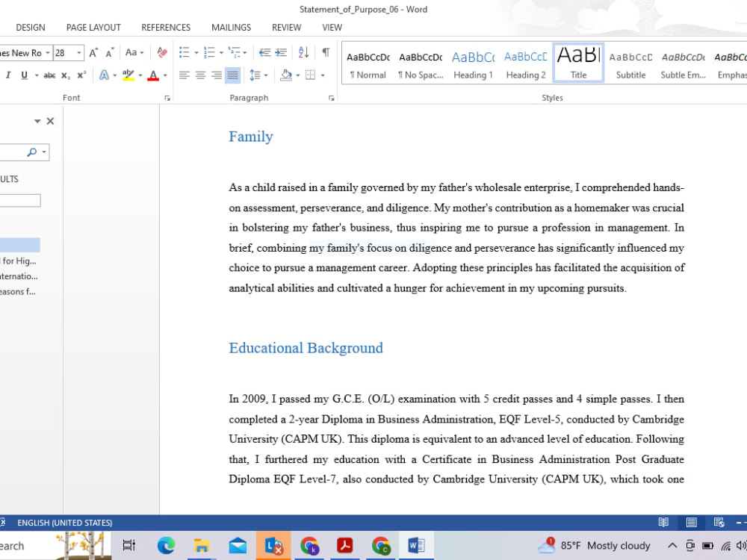Image resolution: width=747 pixels, height=560 pixels.
Task: Apply Subtle Emphasis style
Action: pyautogui.click(x=684, y=63)
